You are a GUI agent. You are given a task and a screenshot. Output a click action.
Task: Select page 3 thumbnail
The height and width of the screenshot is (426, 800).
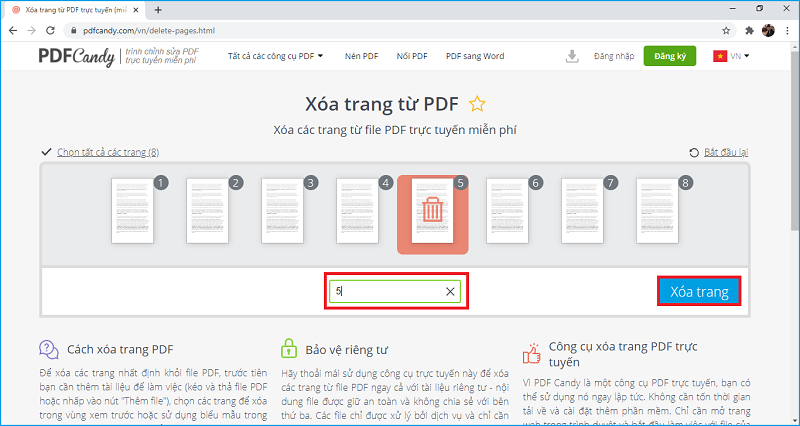point(283,210)
